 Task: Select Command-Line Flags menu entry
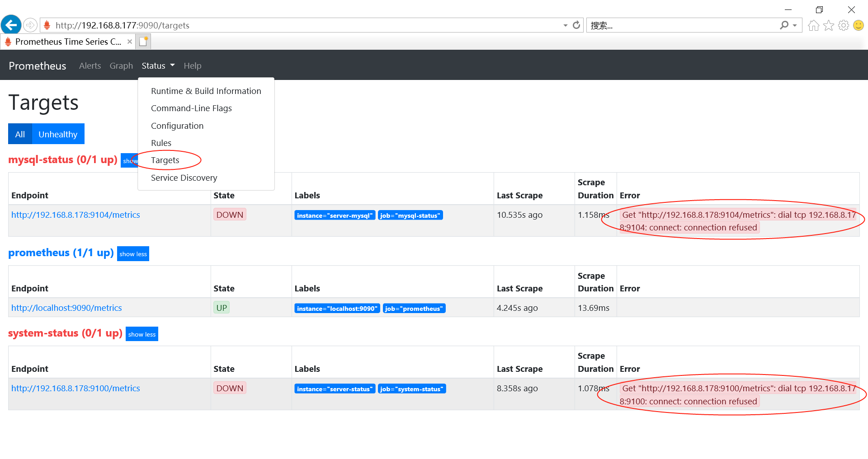pyautogui.click(x=206, y=108)
